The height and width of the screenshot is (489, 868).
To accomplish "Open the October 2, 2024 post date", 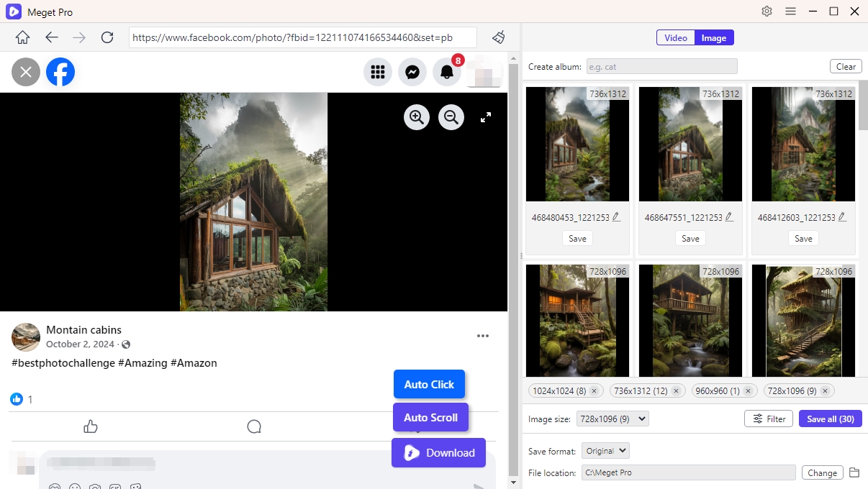I will (81, 344).
